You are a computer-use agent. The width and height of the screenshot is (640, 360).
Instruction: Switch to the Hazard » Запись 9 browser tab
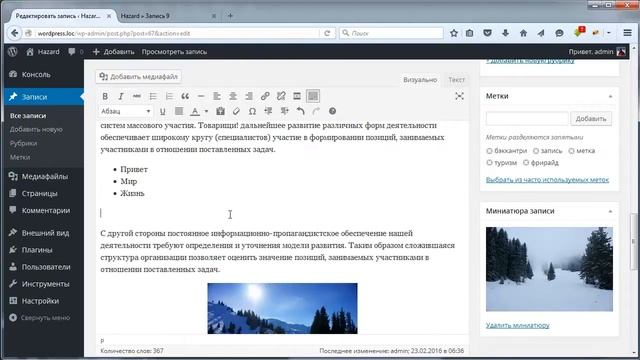[167, 16]
